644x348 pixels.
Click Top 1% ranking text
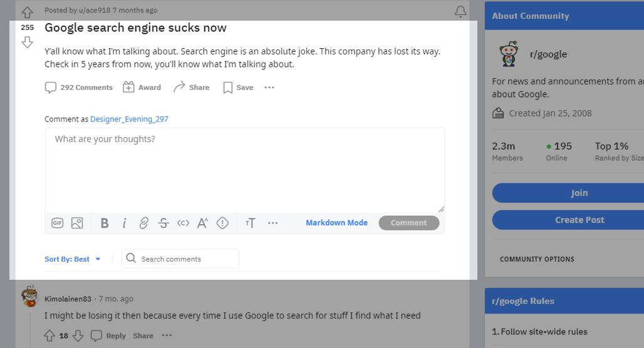coord(611,146)
